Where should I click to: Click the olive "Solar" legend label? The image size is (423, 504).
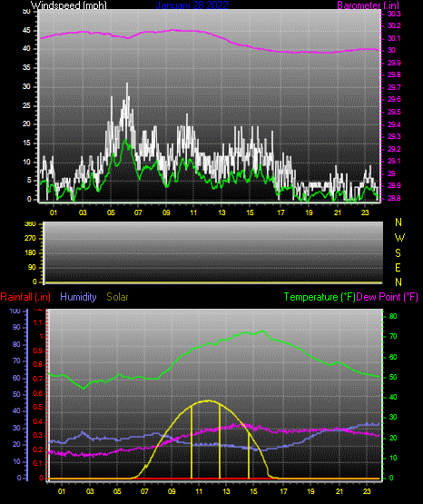(117, 297)
